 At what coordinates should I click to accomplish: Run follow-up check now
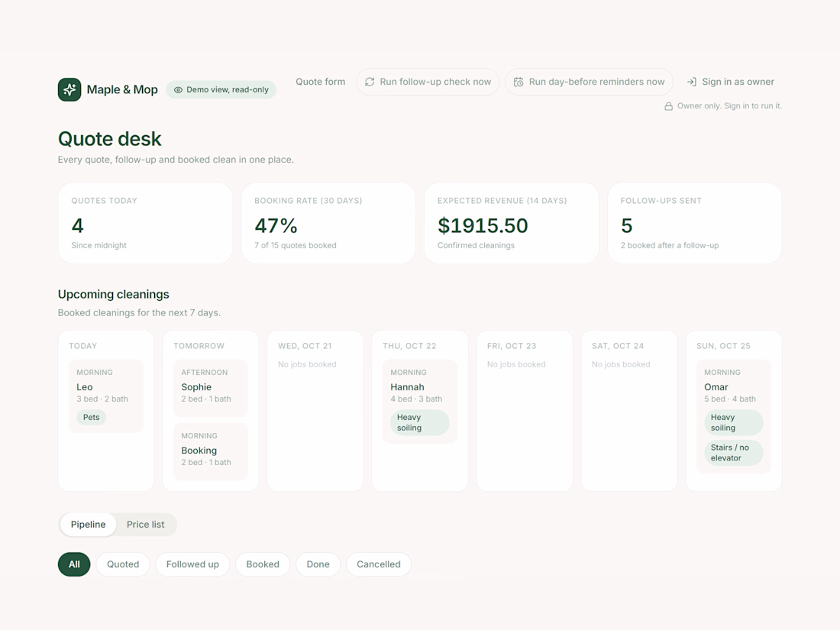[428, 82]
